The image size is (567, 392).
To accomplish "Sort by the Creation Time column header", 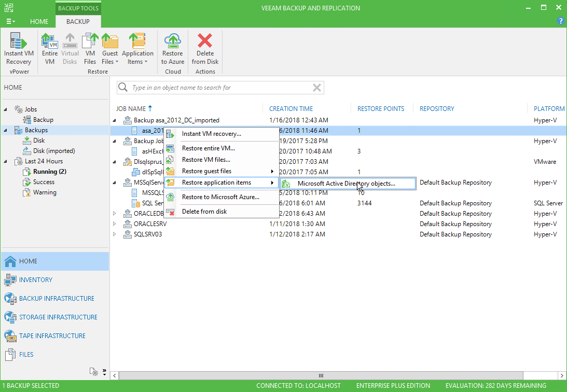I will [291, 109].
